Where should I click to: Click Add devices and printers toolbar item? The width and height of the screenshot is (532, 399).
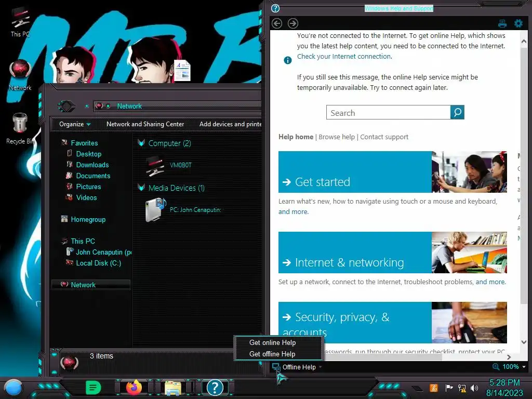(230, 124)
